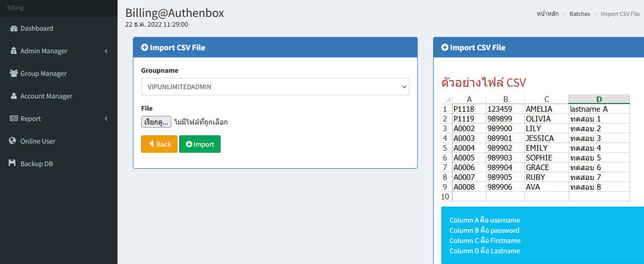Viewport: 644px width, 264px height.
Task: Click the plus icon in left Import CSV File header
Action: 144,48
